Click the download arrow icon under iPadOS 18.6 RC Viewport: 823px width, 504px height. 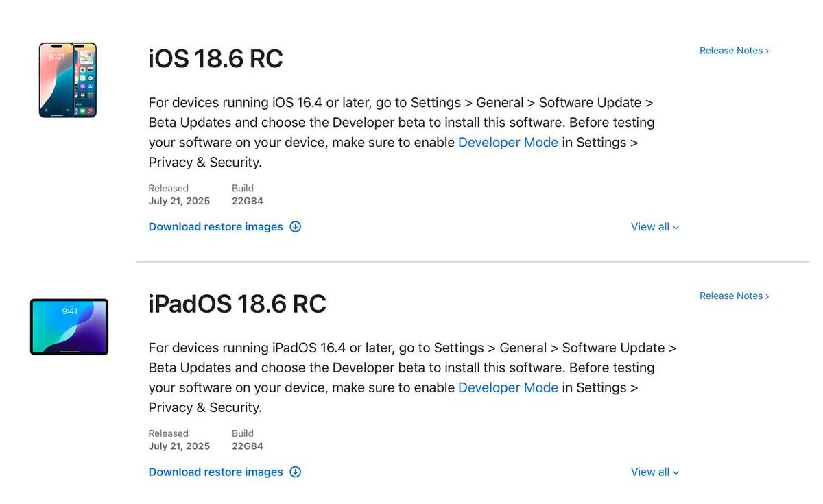click(296, 472)
